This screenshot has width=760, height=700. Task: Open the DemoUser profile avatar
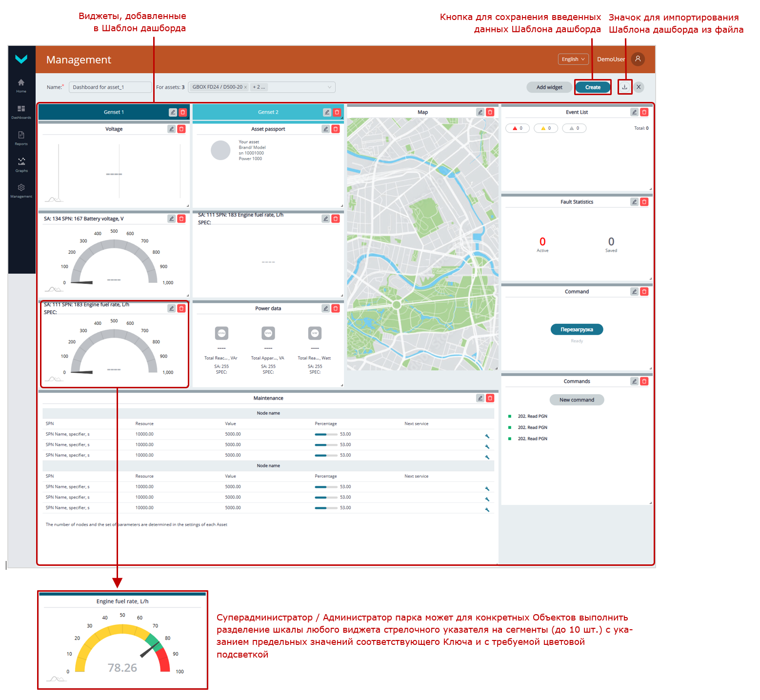click(x=638, y=59)
